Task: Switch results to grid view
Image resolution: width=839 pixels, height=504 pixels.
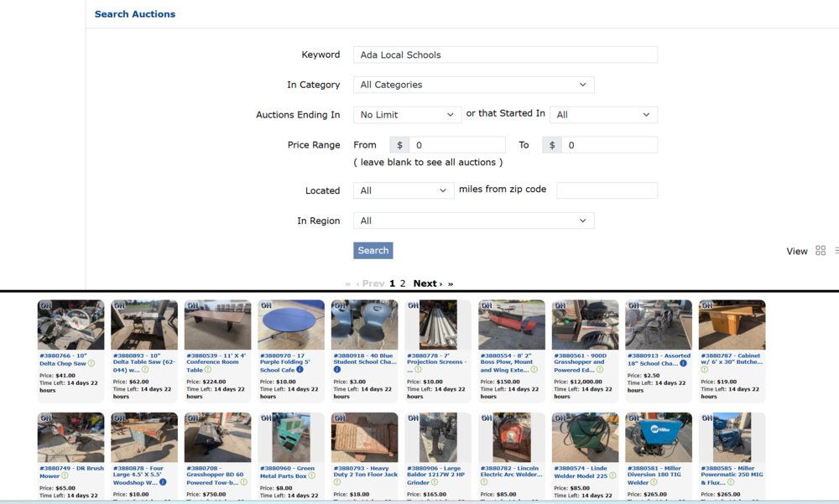Action: point(821,250)
